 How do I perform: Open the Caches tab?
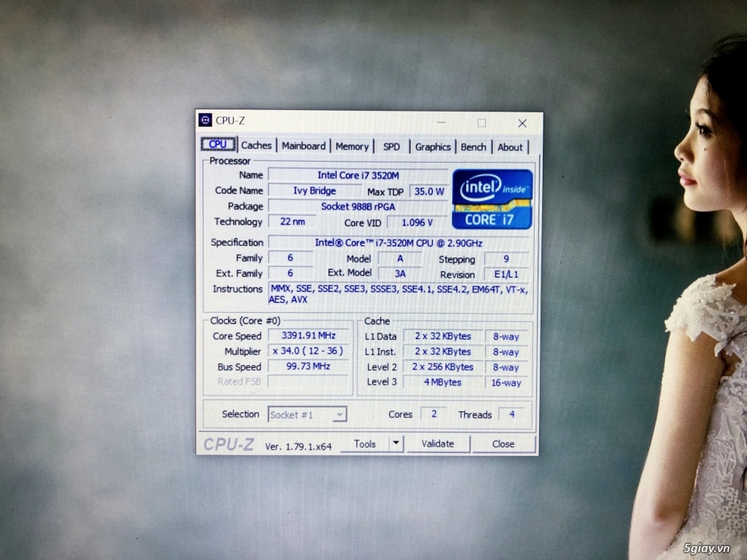tap(256, 145)
